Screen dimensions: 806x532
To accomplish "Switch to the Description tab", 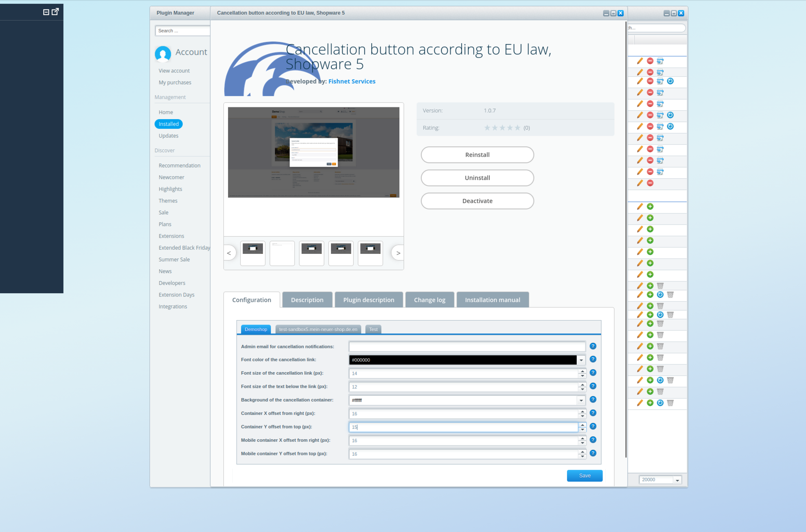I will pos(307,300).
